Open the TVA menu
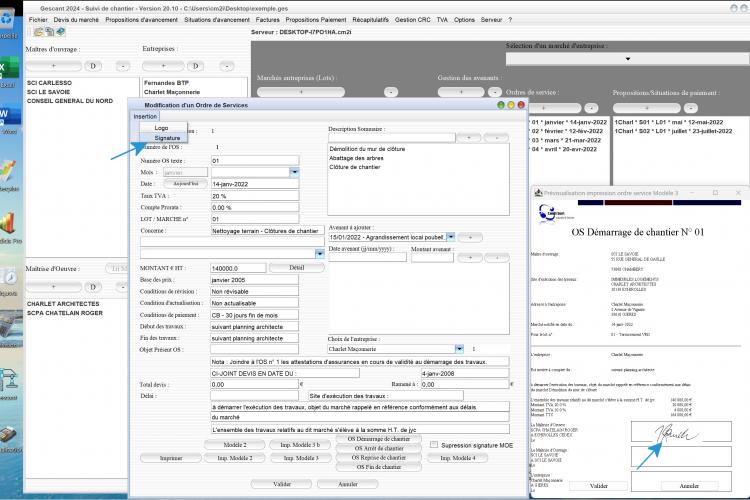Viewport: 750px width, 500px height. coord(442,20)
